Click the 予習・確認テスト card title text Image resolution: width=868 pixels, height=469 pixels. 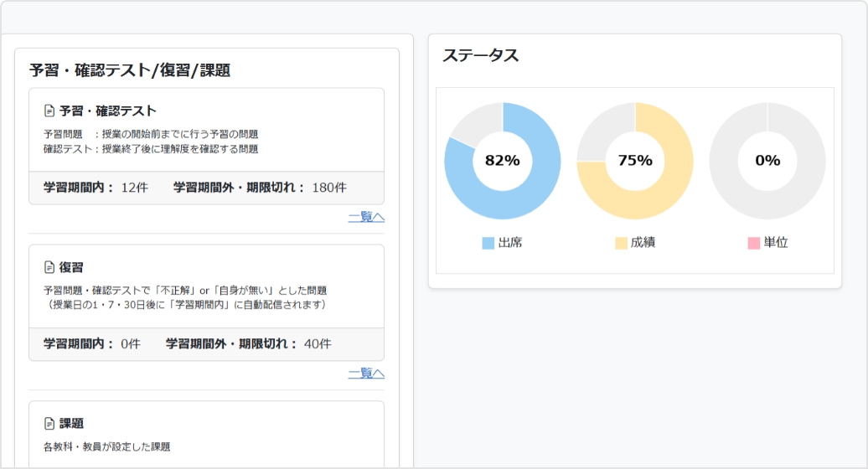click(108, 111)
